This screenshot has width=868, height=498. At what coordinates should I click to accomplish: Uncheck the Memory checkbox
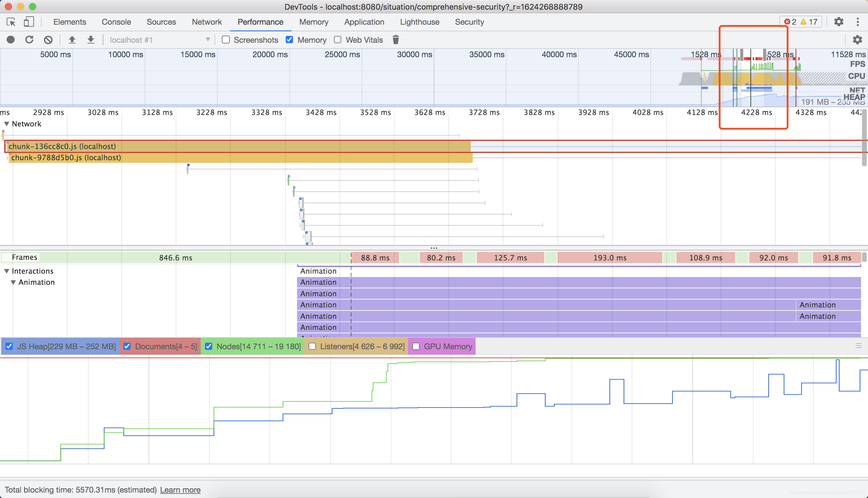(289, 40)
